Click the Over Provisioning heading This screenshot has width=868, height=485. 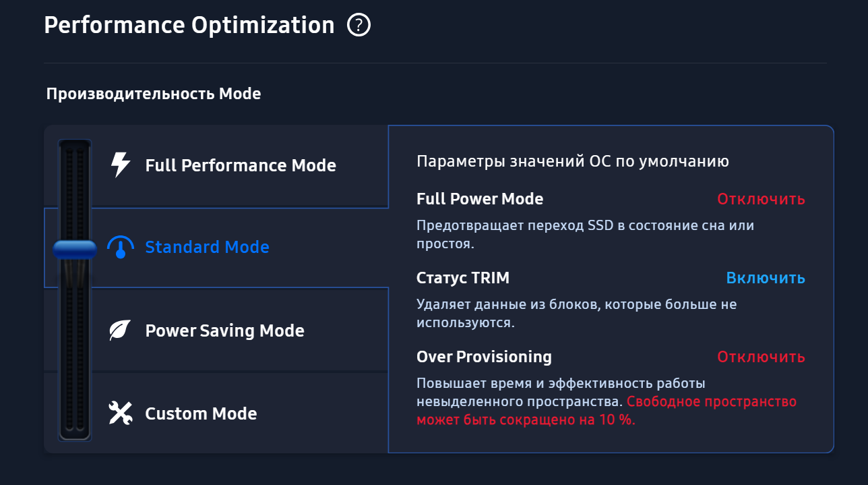[484, 357]
